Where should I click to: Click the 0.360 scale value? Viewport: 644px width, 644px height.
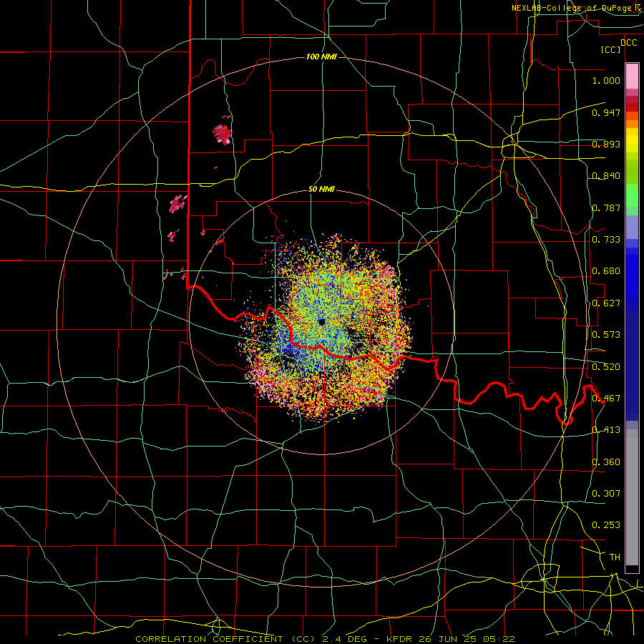point(606,462)
